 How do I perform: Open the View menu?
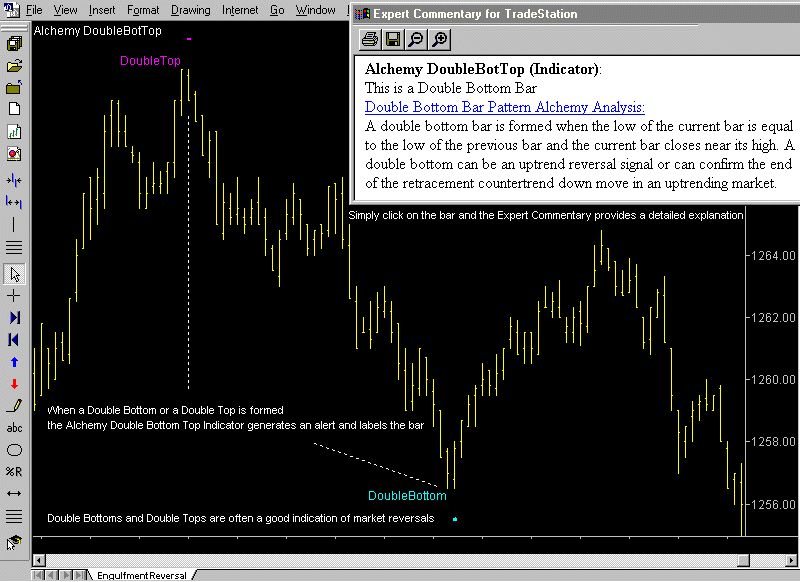(x=66, y=10)
